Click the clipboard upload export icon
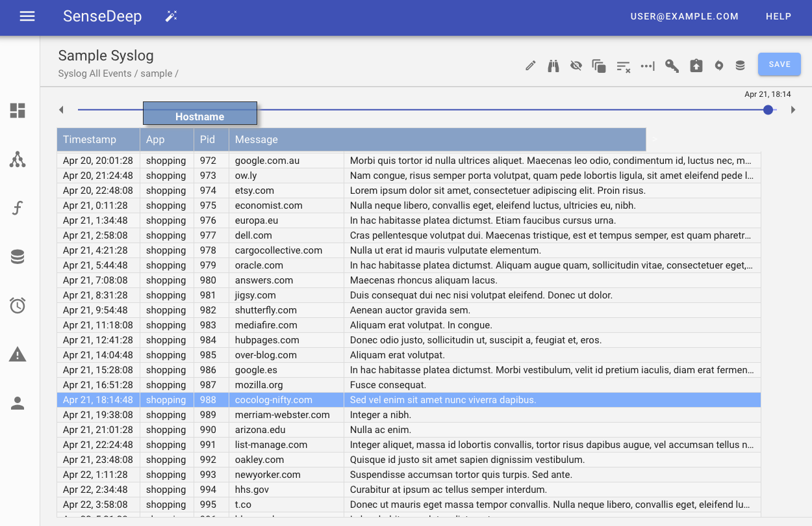The image size is (812, 526). [x=696, y=66]
